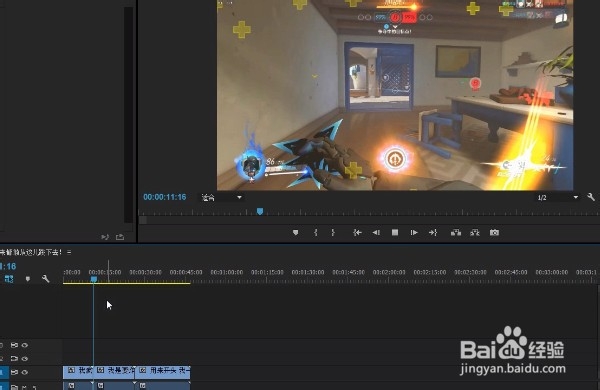
Task: Select the timeline sequence tab title
Action: [x=31, y=252]
